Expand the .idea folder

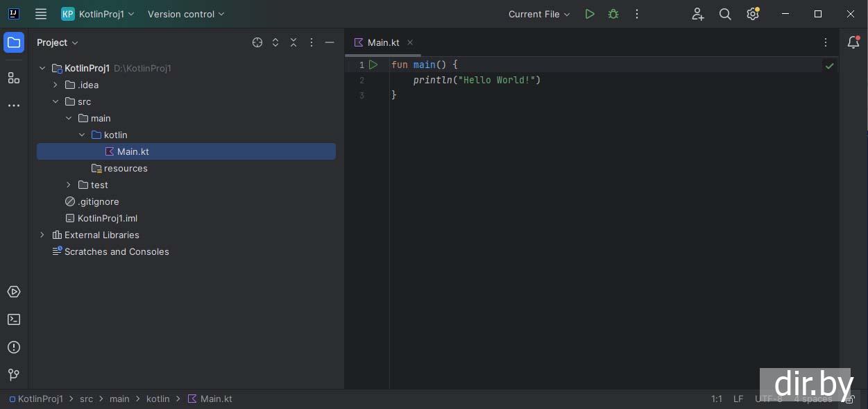click(x=56, y=85)
